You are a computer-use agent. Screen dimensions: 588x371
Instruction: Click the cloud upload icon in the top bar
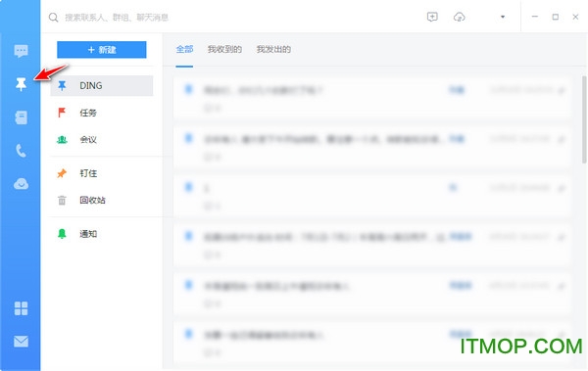[459, 17]
